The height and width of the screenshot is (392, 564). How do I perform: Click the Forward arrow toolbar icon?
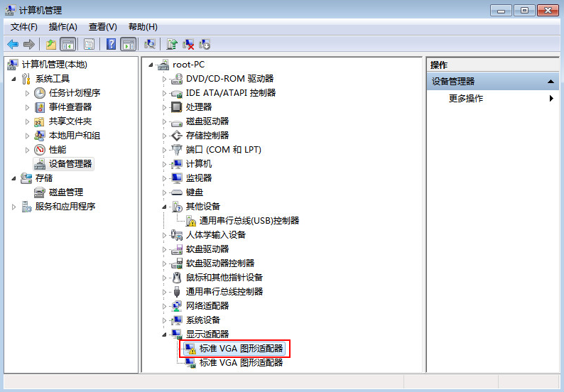[29, 44]
